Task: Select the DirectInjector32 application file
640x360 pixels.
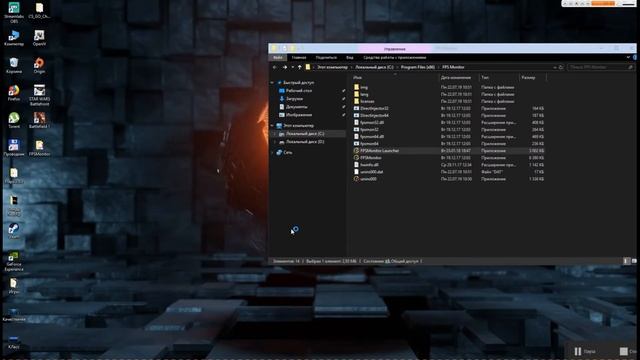Action: [449, 109]
